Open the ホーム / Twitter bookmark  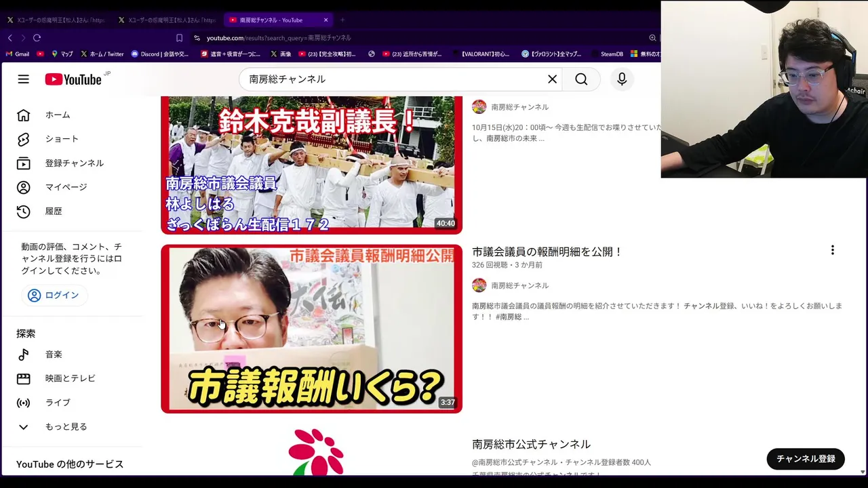[102, 54]
